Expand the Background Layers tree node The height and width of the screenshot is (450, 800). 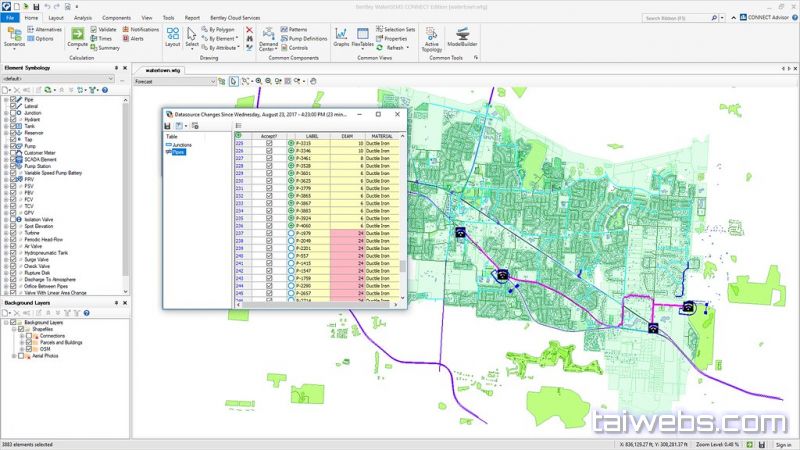pyautogui.click(x=6, y=323)
